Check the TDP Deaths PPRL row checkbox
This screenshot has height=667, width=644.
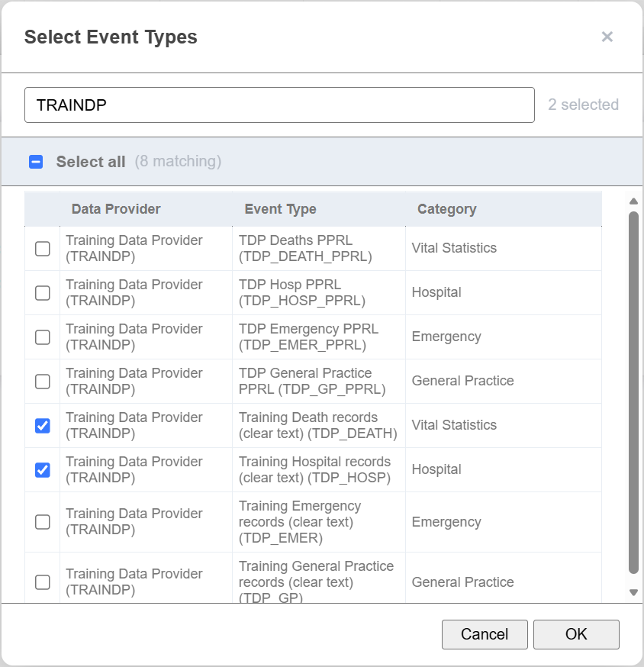pos(43,249)
